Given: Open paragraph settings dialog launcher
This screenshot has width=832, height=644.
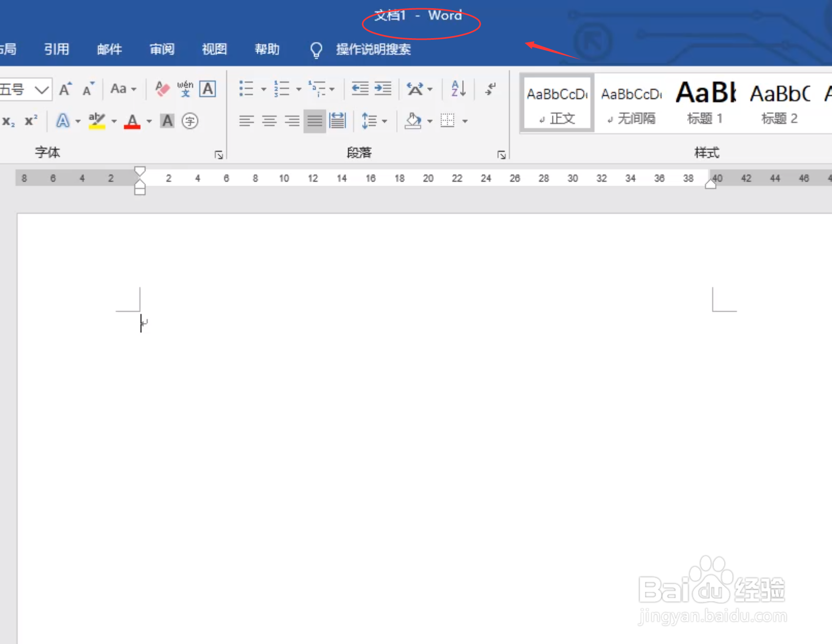Looking at the screenshot, I should click(x=501, y=155).
